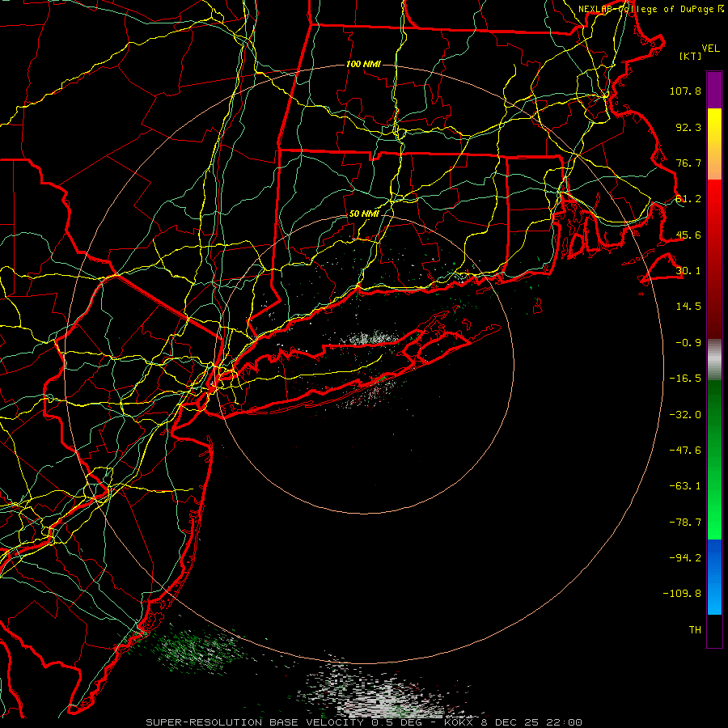Screen dimensions: 728x728
Task: Click the -63.1 legend value
Action: point(685,486)
